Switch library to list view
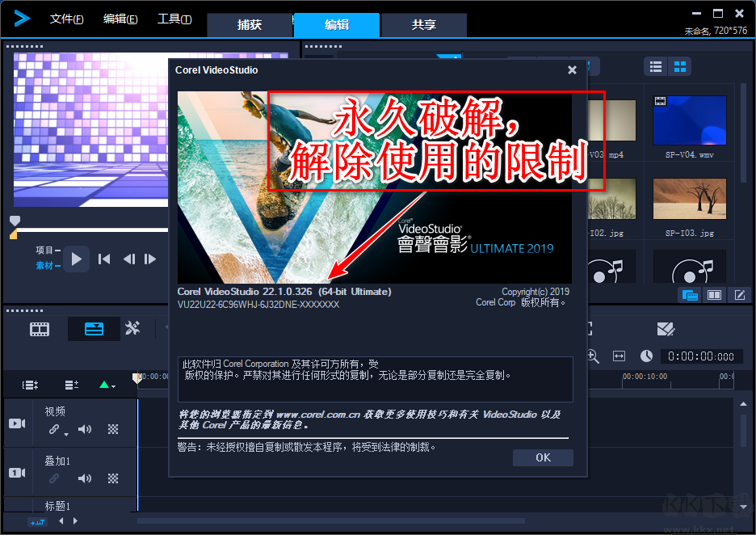This screenshot has width=756, height=535. coord(656,66)
